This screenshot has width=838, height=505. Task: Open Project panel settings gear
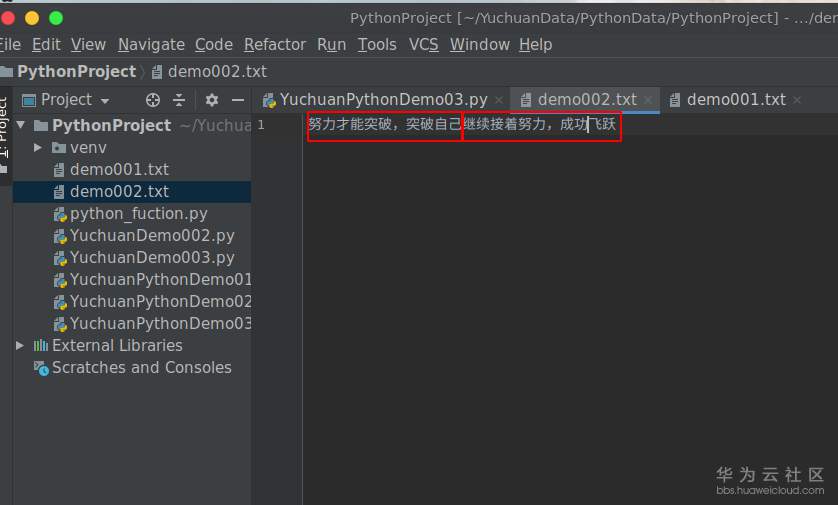click(x=212, y=100)
